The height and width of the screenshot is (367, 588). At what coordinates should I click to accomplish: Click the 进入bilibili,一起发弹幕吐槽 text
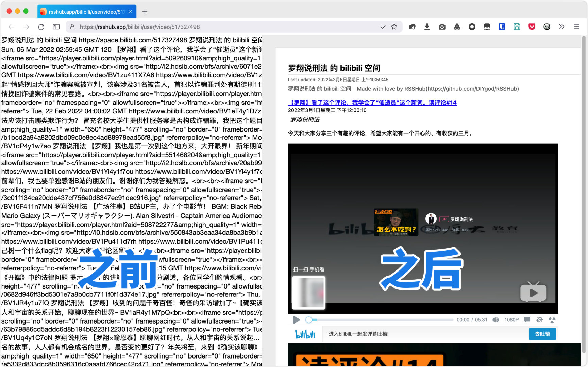[358, 334]
